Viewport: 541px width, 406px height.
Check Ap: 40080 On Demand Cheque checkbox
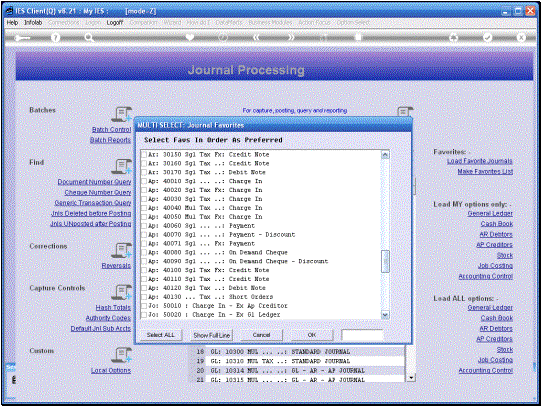pos(144,252)
